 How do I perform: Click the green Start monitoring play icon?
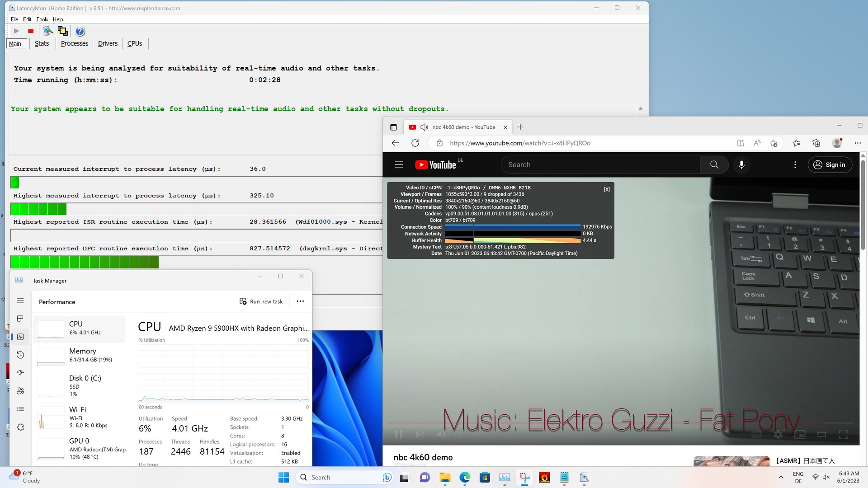(x=16, y=31)
